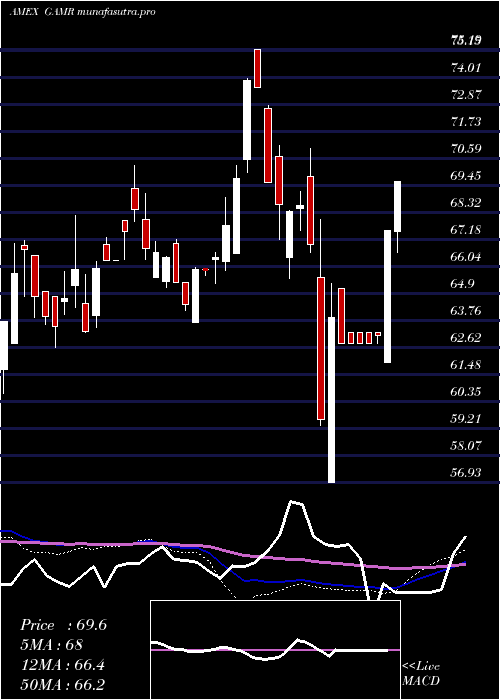Click the white line inside the MACD box
The height and width of the screenshot is (700, 500).
click(x=270, y=650)
